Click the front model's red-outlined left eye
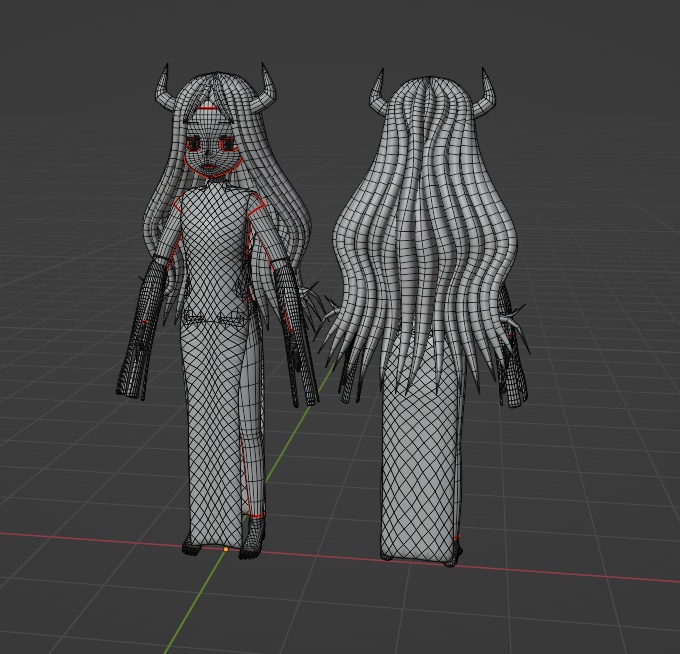 193,144
